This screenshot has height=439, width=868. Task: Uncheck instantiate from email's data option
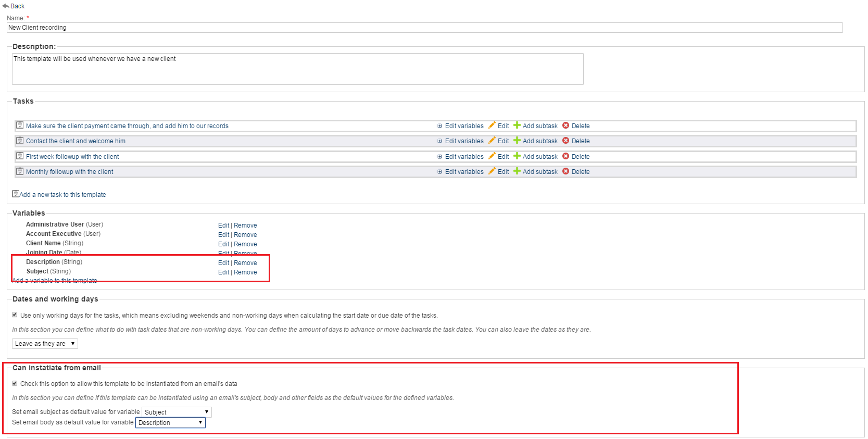pos(15,383)
